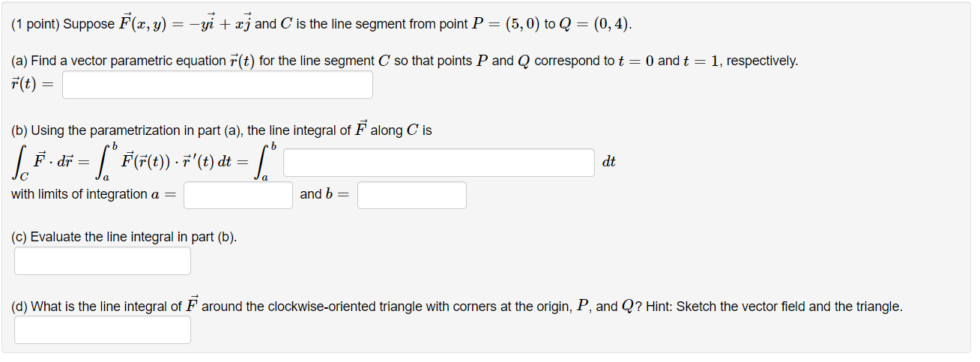The height and width of the screenshot is (362, 980).
Task: Click the F(r(t))·r'(t) dt integral expression
Action: click(x=168, y=162)
